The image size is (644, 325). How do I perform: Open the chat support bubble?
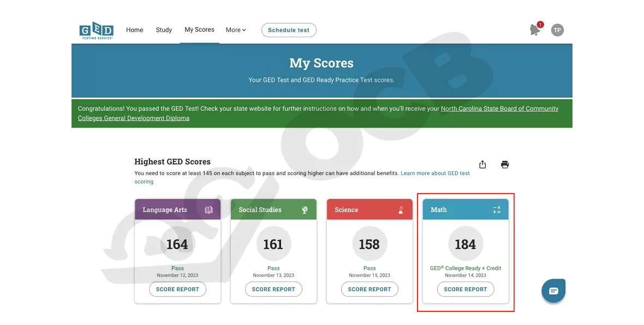(x=553, y=291)
